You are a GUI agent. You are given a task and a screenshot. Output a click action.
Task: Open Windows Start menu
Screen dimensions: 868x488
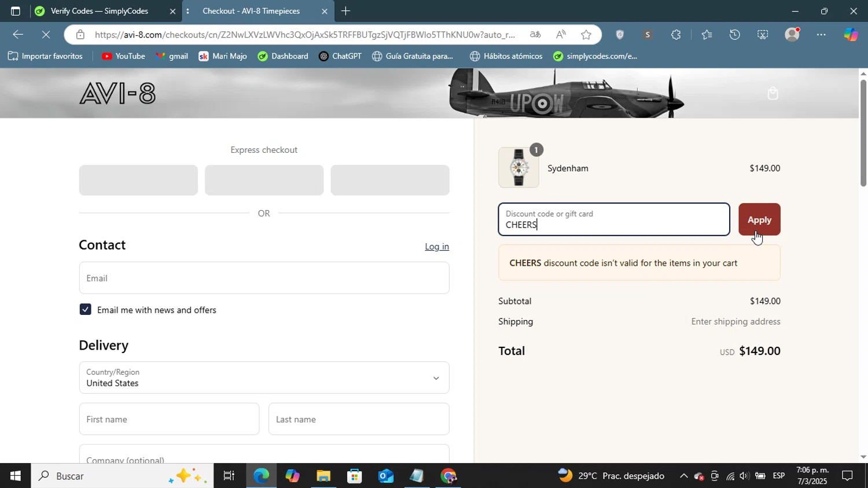tap(16, 476)
